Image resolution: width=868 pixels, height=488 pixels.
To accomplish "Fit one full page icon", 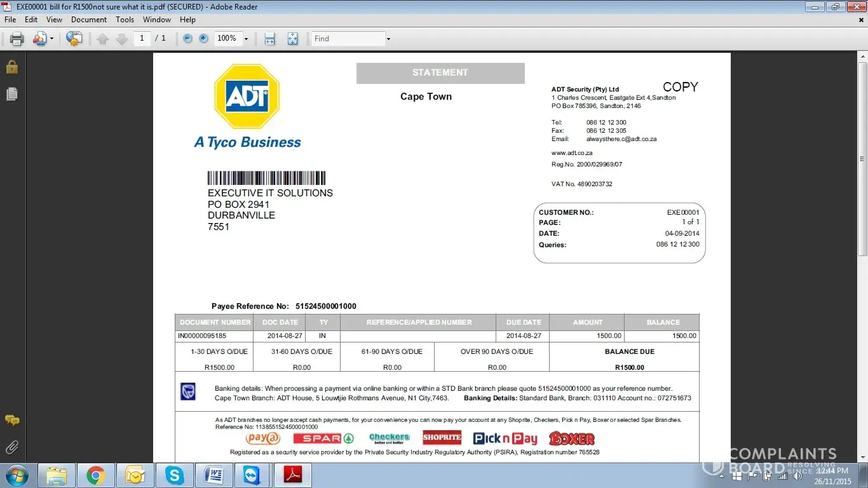I will 292,39.
